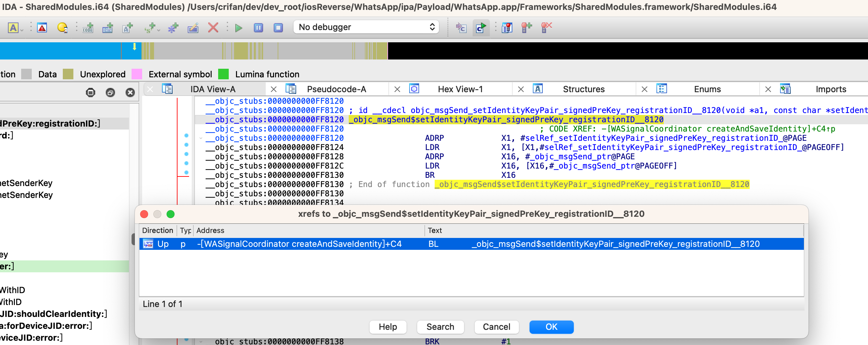Click the Structures tab icon
The image size is (868, 345).
(x=538, y=89)
